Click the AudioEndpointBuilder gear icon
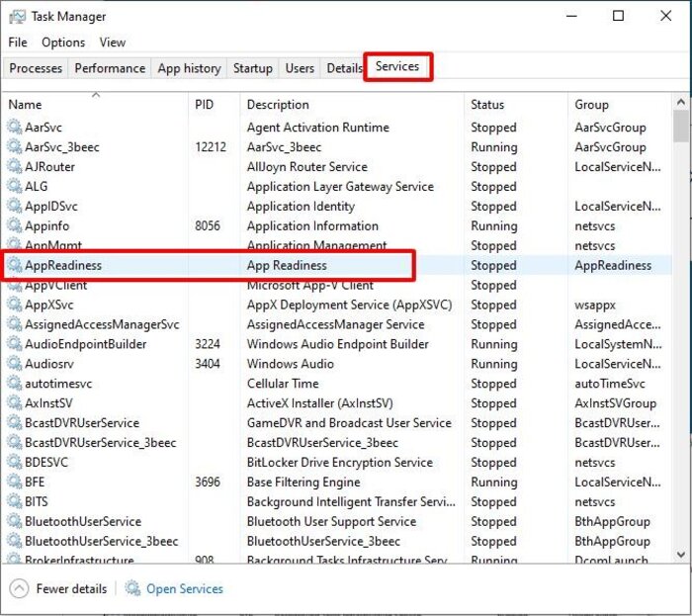 coord(14,344)
